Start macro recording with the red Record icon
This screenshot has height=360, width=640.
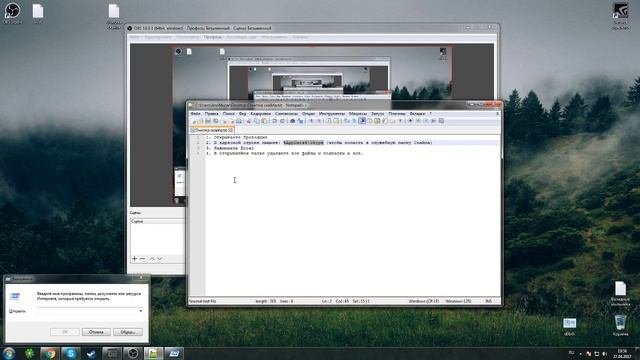pyautogui.click(x=410, y=121)
